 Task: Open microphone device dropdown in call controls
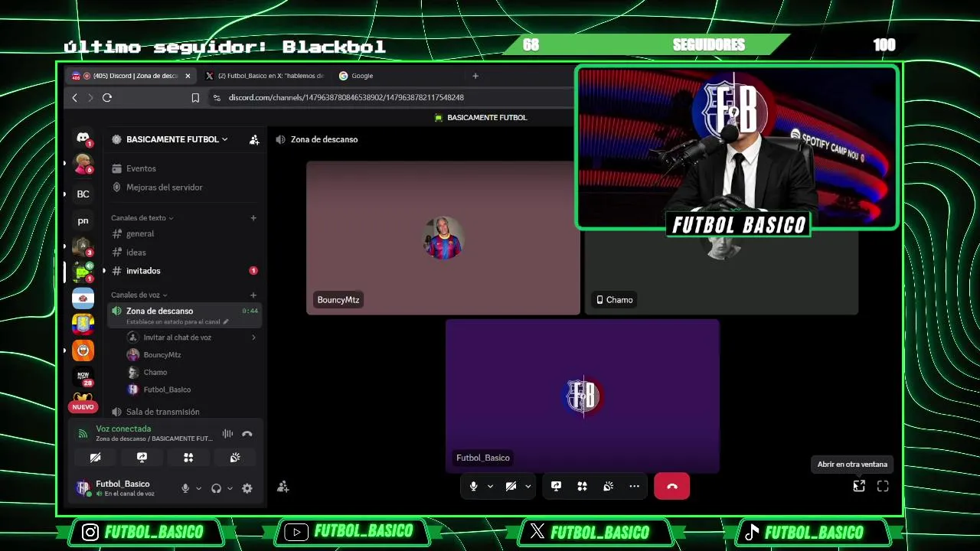coord(490,486)
